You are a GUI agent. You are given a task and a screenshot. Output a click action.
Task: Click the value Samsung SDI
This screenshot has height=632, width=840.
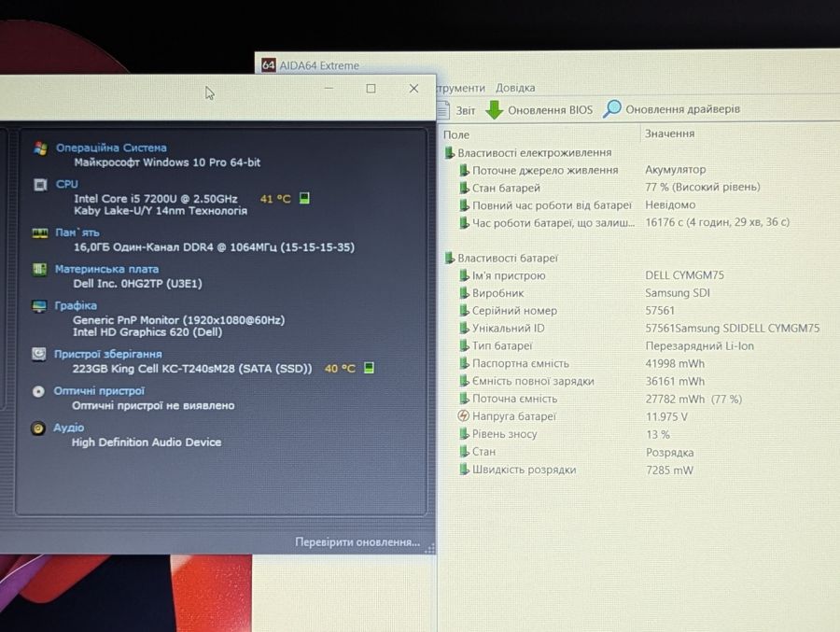(678, 293)
